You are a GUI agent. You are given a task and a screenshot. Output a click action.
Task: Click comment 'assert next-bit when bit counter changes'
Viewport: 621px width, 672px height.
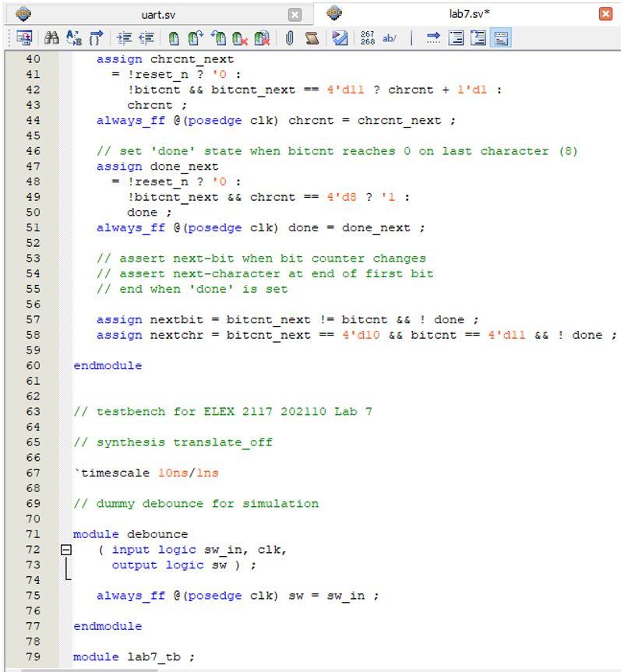(x=261, y=258)
